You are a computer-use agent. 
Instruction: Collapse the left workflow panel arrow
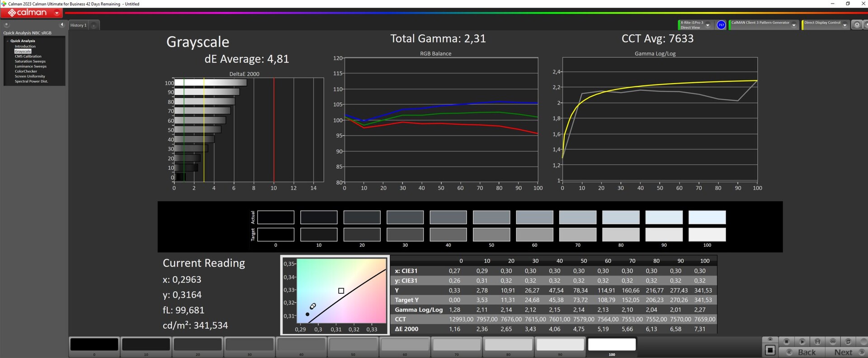click(62, 25)
